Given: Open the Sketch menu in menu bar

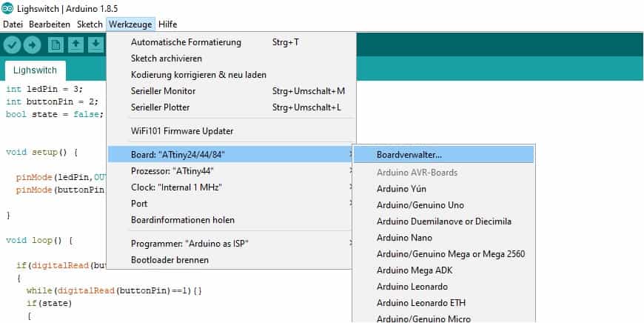Looking at the screenshot, I should point(90,24).
